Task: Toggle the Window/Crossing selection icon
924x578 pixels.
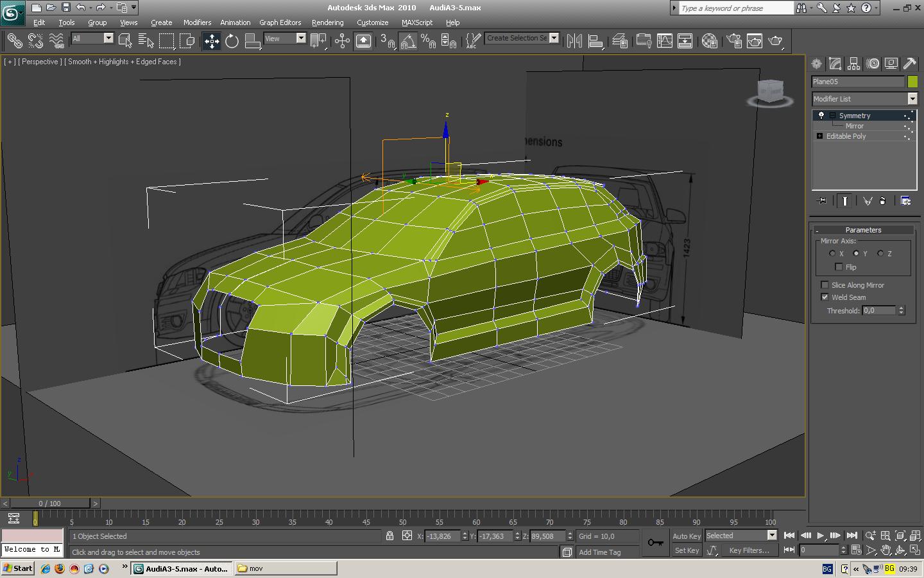Action: (187, 41)
